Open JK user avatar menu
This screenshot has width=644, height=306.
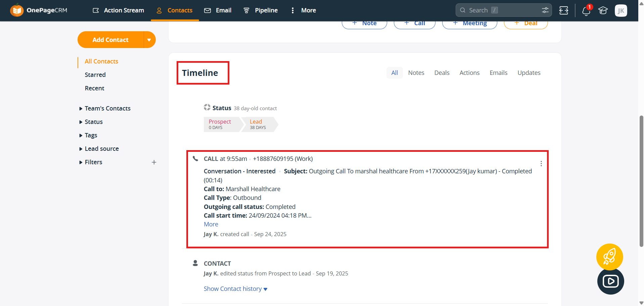(x=621, y=10)
